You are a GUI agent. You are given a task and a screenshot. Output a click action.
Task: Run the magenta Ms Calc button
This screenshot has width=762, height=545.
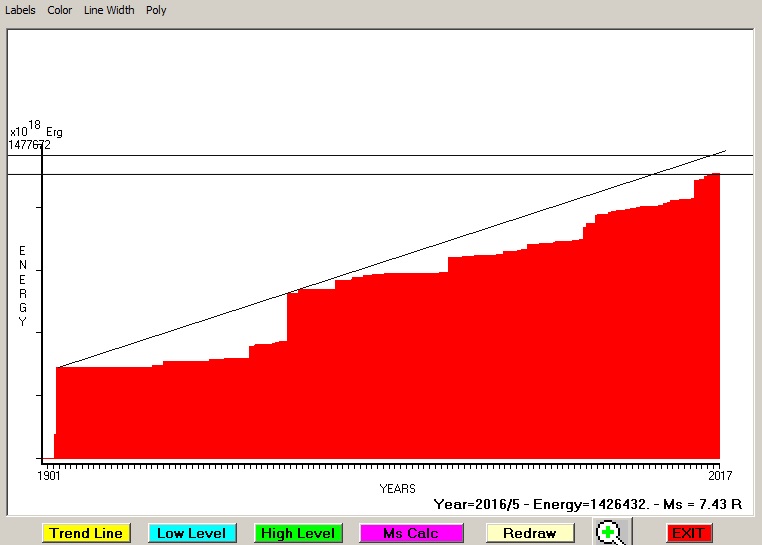click(x=410, y=533)
